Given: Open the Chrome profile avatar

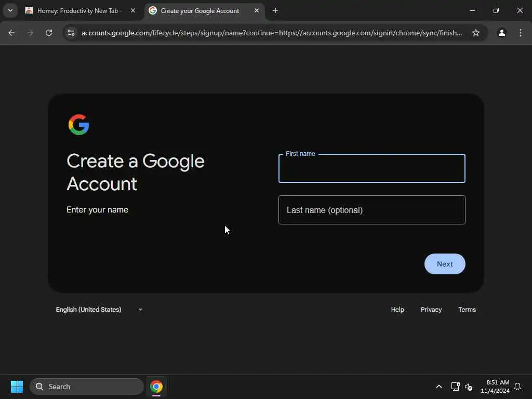Looking at the screenshot, I should click(x=502, y=33).
